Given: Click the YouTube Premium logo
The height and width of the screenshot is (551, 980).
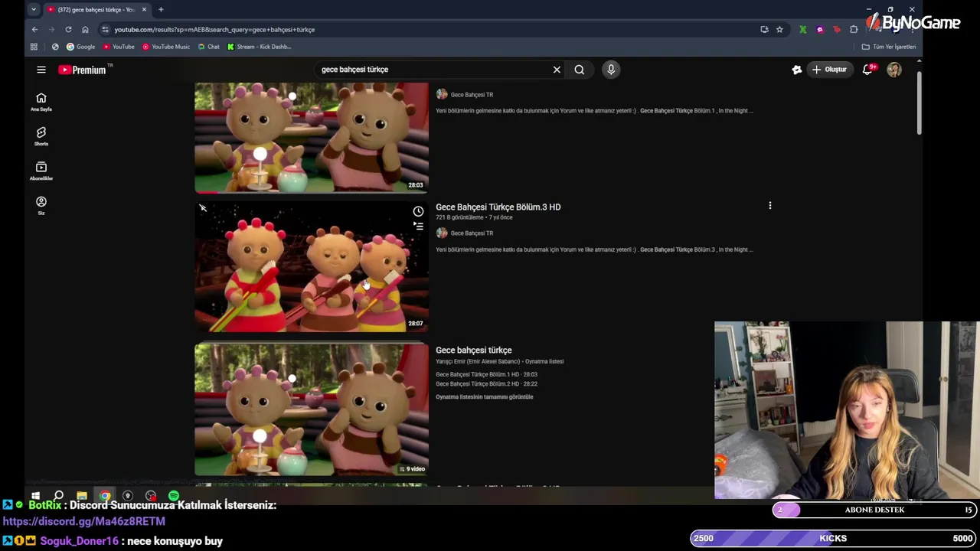Looking at the screenshot, I should tap(84, 70).
